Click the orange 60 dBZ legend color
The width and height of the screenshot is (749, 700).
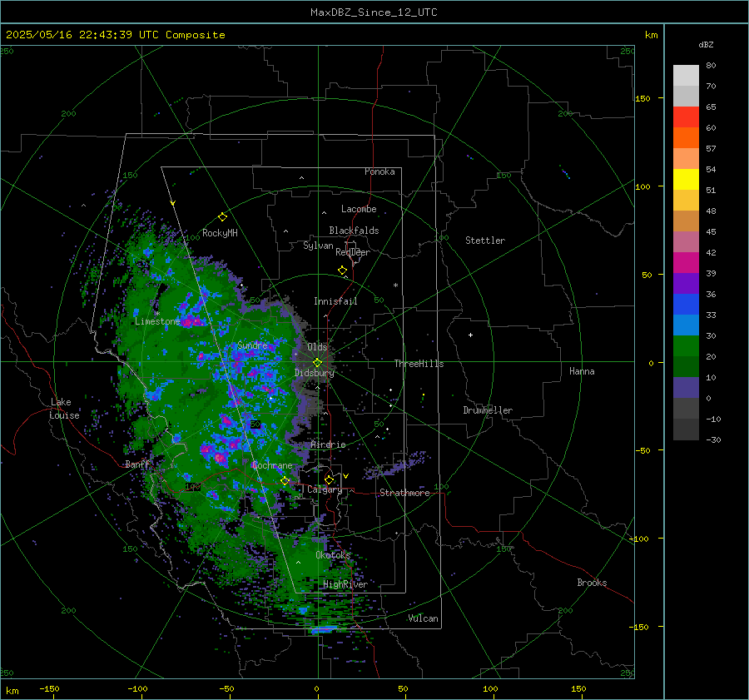[686, 138]
